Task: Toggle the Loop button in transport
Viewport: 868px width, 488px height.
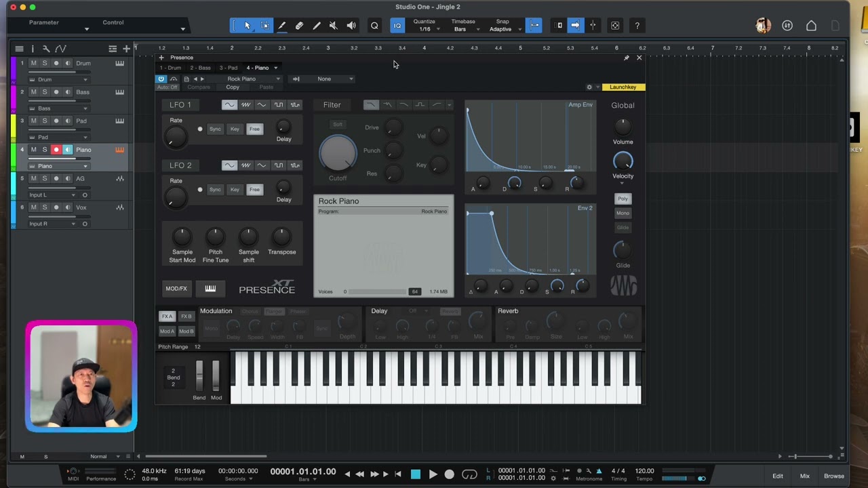Action: (469, 474)
